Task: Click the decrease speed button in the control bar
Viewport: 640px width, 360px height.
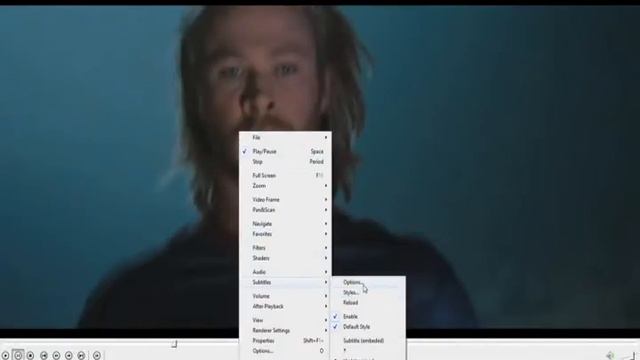Action: pyautogui.click(x=56, y=356)
